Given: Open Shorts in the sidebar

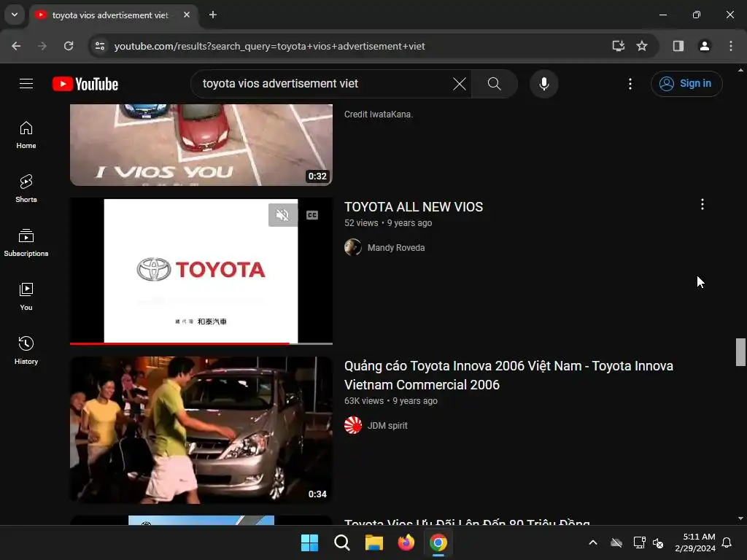Looking at the screenshot, I should (x=26, y=189).
